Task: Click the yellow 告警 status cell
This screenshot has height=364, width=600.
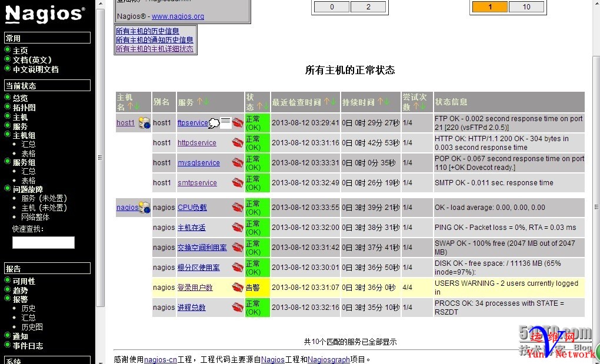Action: (x=258, y=288)
